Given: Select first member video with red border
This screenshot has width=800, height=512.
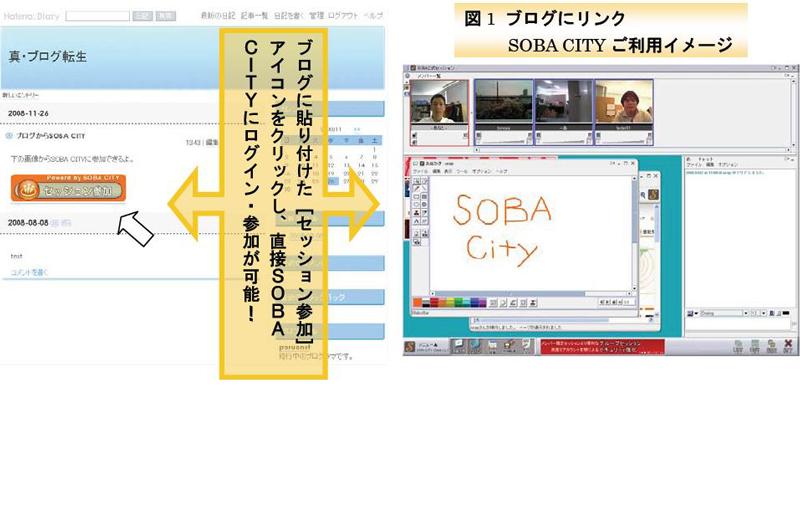Looking at the screenshot, I should pos(439,102).
